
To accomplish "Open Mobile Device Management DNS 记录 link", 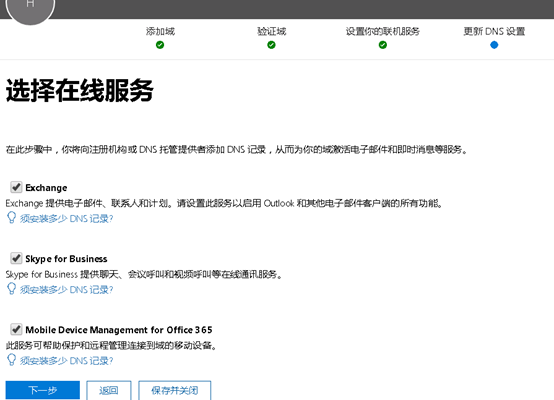I will [66, 361].
